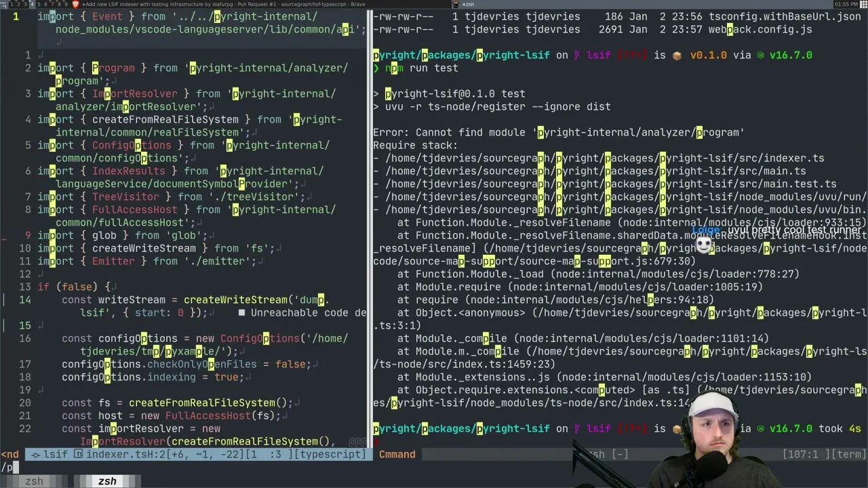Click the TypeScript file icon in statusline
Image resolution: width=868 pixels, height=488 pixels.
click(79, 454)
